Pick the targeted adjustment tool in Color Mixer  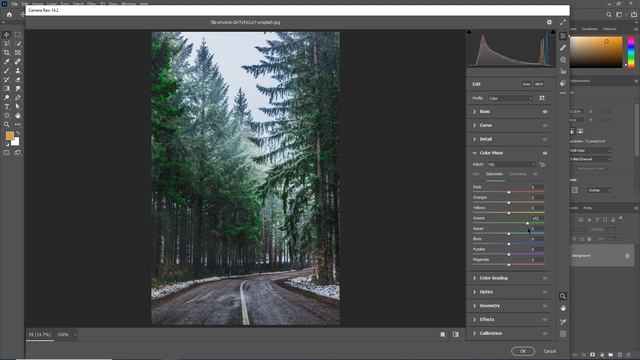(542, 164)
